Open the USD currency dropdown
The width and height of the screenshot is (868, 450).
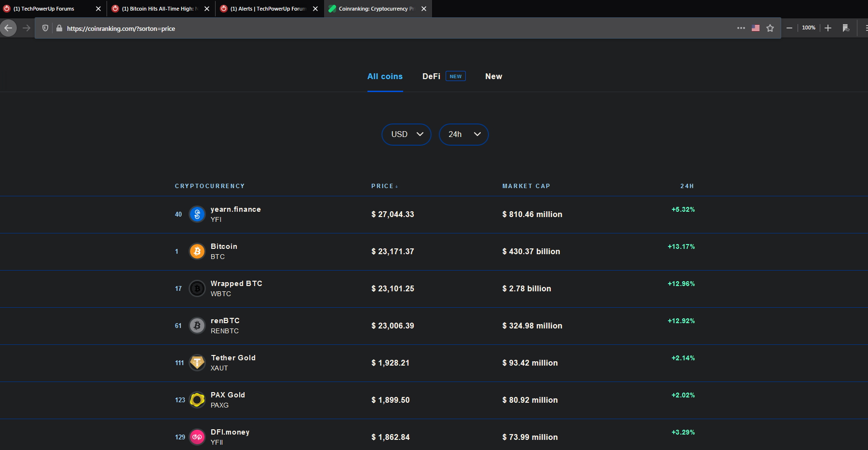pyautogui.click(x=407, y=135)
